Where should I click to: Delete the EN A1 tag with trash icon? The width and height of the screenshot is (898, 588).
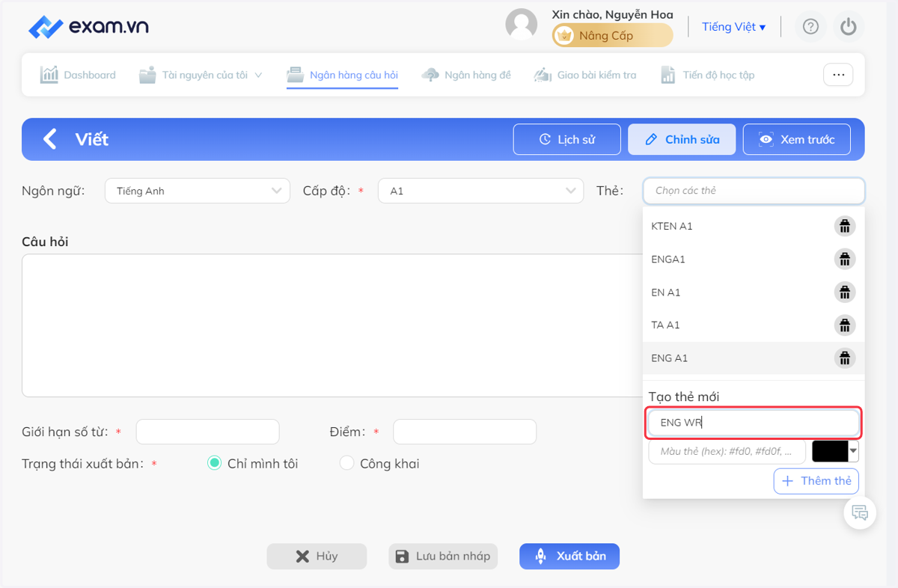pyautogui.click(x=845, y=292)
